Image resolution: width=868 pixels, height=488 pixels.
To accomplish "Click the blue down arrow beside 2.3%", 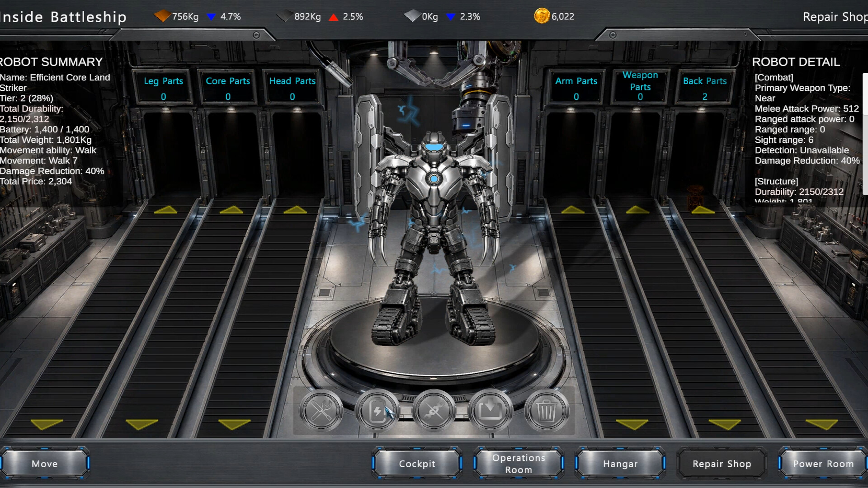I will pos(451,17).
